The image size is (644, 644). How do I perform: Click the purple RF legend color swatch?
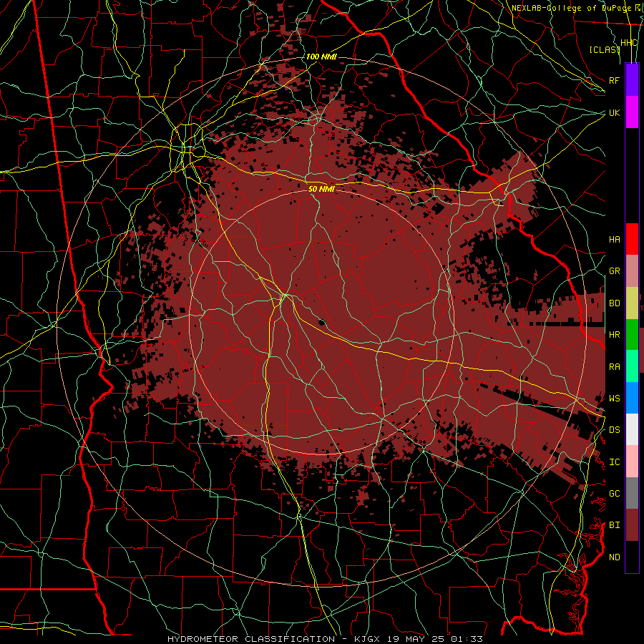click(632, 80)
